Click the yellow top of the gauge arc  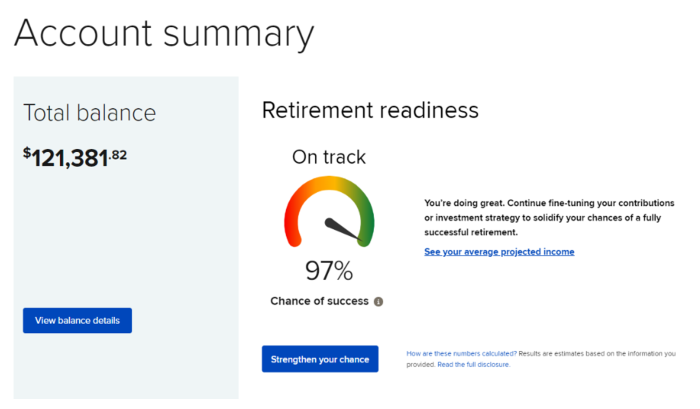327,183
